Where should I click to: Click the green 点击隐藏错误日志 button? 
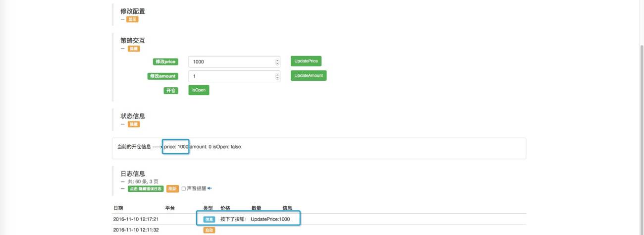[x=145, y=188]
